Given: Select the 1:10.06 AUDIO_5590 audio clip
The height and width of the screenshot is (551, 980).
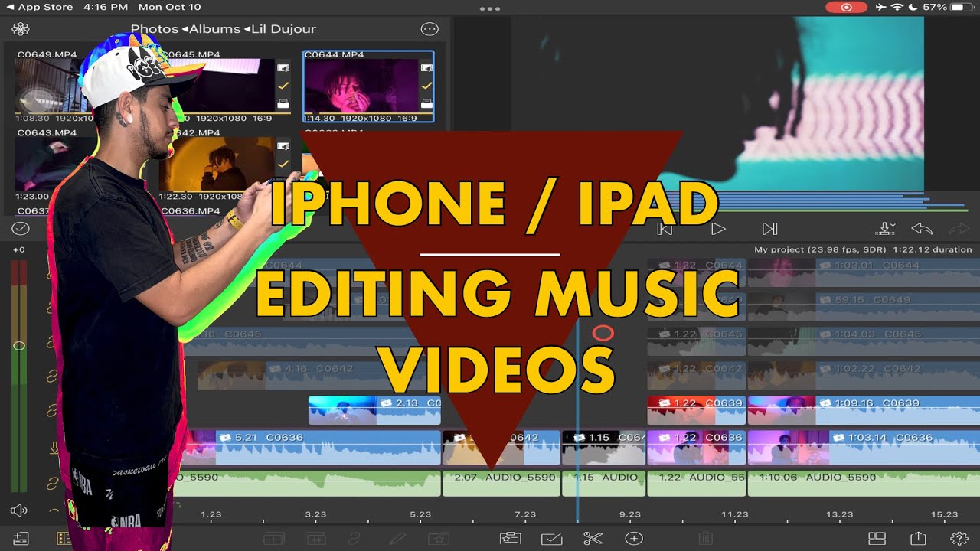Looking at the screenshot, I should [864, 484].
